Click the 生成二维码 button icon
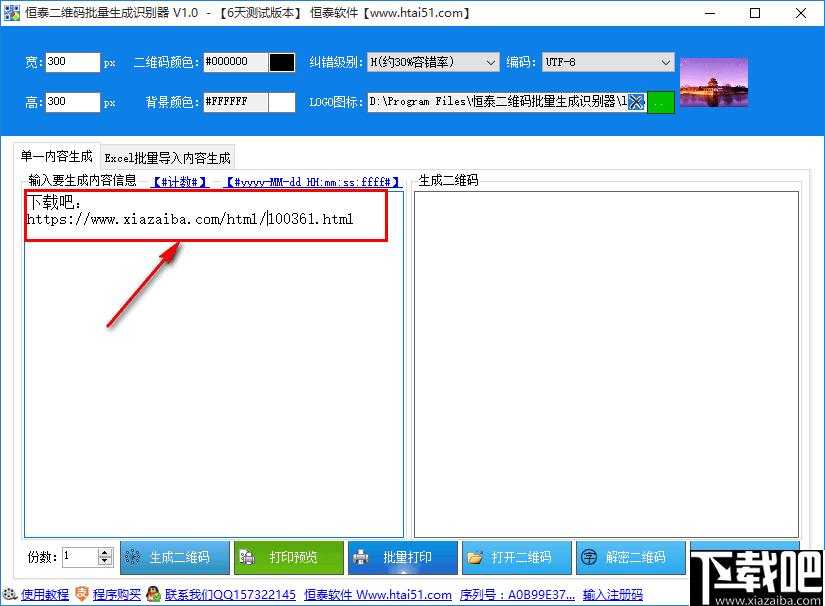The height and width of the screenshot is (606, 825). (x=133, y=557)
